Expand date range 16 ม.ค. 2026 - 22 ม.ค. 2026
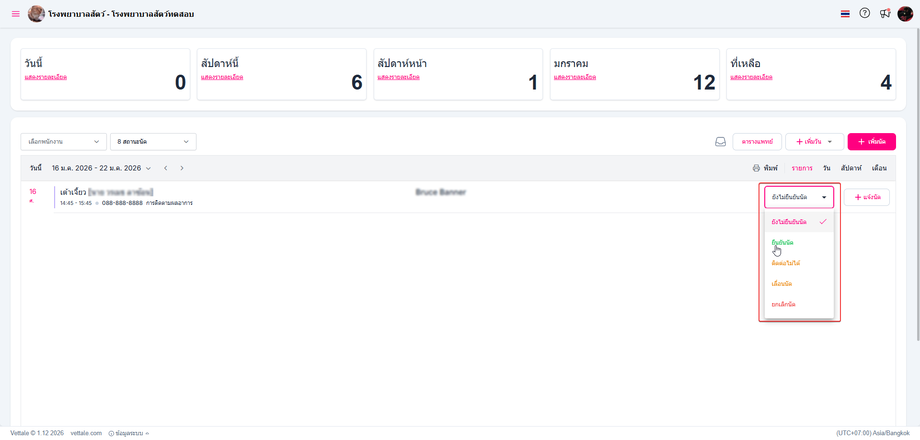 (102, 168)
